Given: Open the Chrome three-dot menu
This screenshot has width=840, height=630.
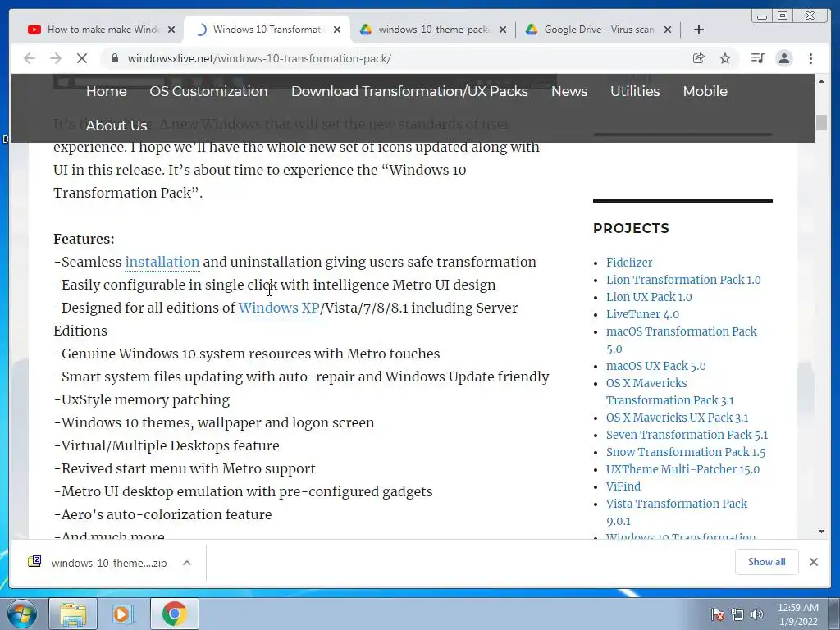Looking at the screenshot, I should [x=811, y=58].
